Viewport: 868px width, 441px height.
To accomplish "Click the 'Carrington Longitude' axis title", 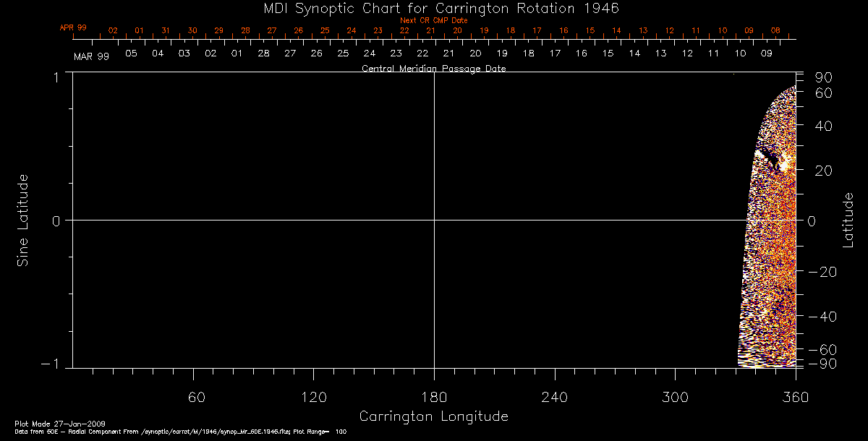I will pos(433,416).
